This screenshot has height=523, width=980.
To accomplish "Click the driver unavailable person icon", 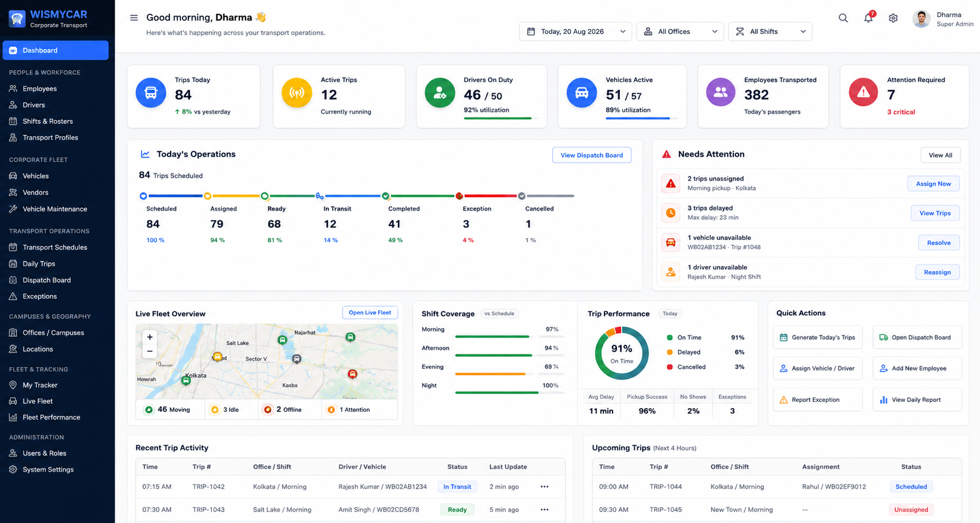I will (671, 272).
